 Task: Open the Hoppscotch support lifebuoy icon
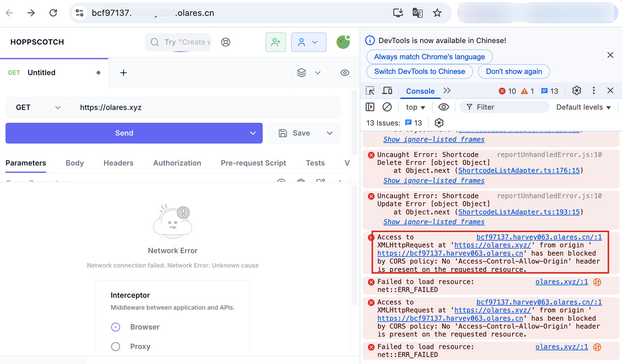click(x=225, y=42)
